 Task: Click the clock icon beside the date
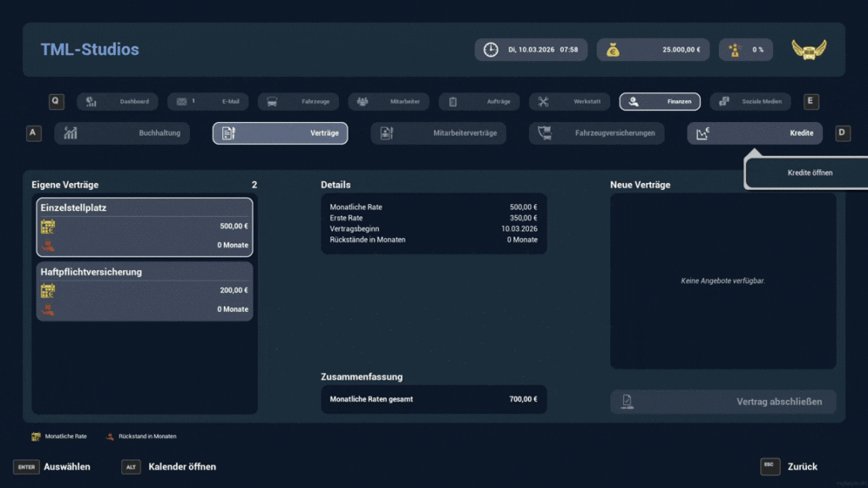point(491,50)
